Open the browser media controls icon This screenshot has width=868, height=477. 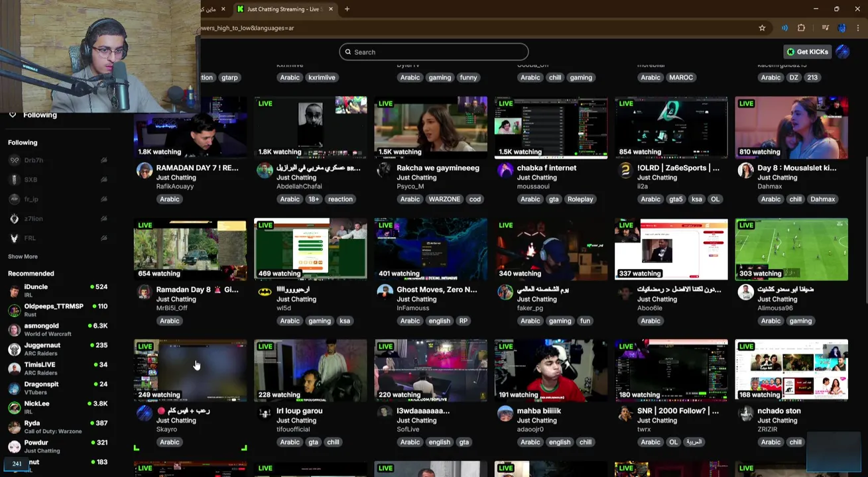coord(825,28)
